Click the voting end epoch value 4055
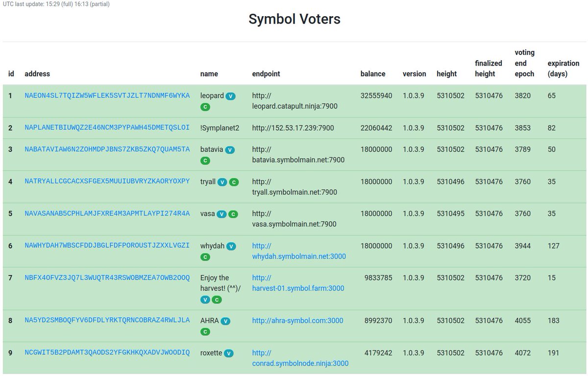Image resolution: width=588 pixels, height=376 pixels. 523,321
